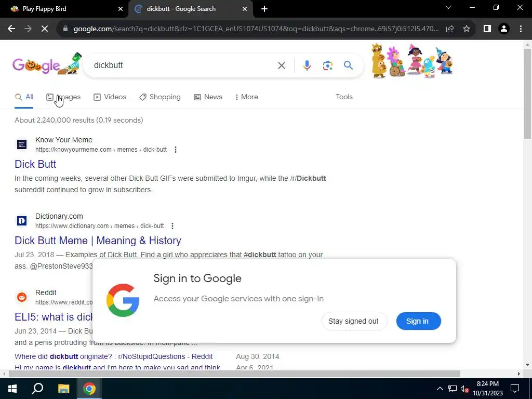
Task: Switch to the Play Flappy Bird tab
Action: tap(64, 9)
